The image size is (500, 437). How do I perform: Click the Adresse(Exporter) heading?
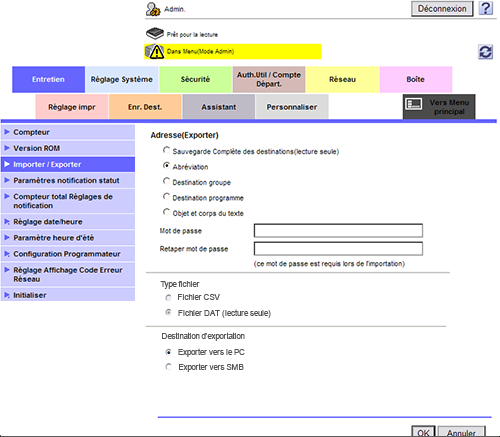pos(185,135)
